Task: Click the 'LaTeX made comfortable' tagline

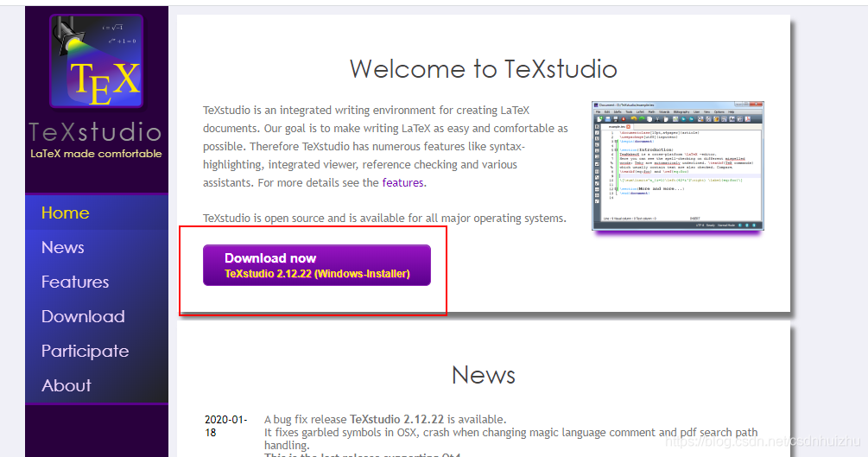Action: point(97,154)
